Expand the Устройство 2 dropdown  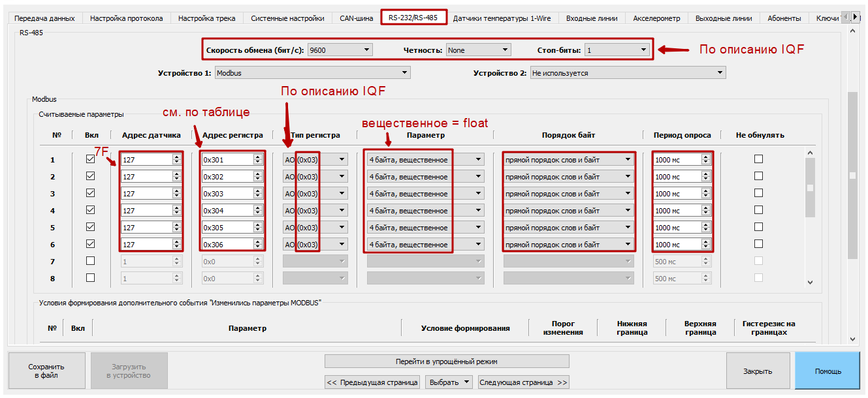(628, 73)
